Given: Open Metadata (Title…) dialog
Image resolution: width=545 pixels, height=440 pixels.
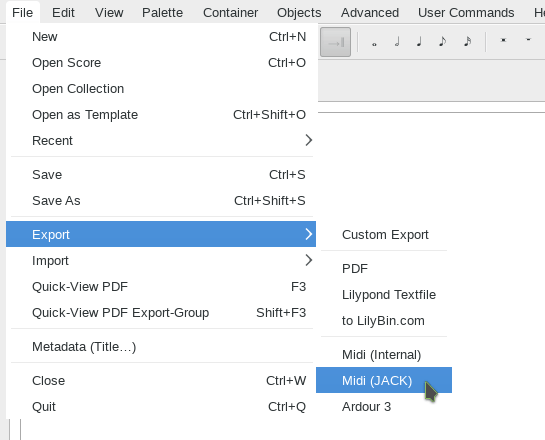Looking at the screenshot, I should (x=161, y=347).
